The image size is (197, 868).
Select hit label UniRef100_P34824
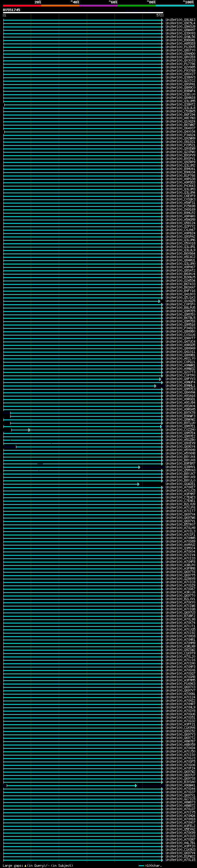coord(180,135)
